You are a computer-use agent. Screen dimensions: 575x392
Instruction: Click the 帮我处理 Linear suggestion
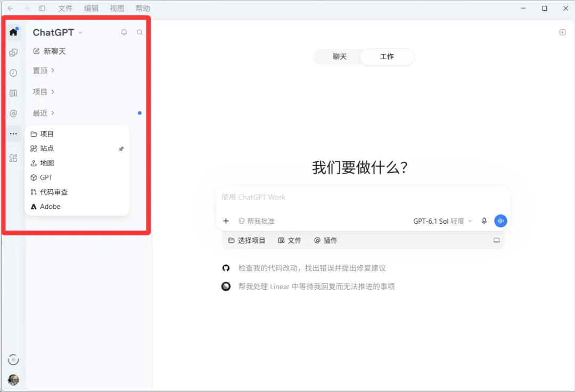(x=316, y=287)
